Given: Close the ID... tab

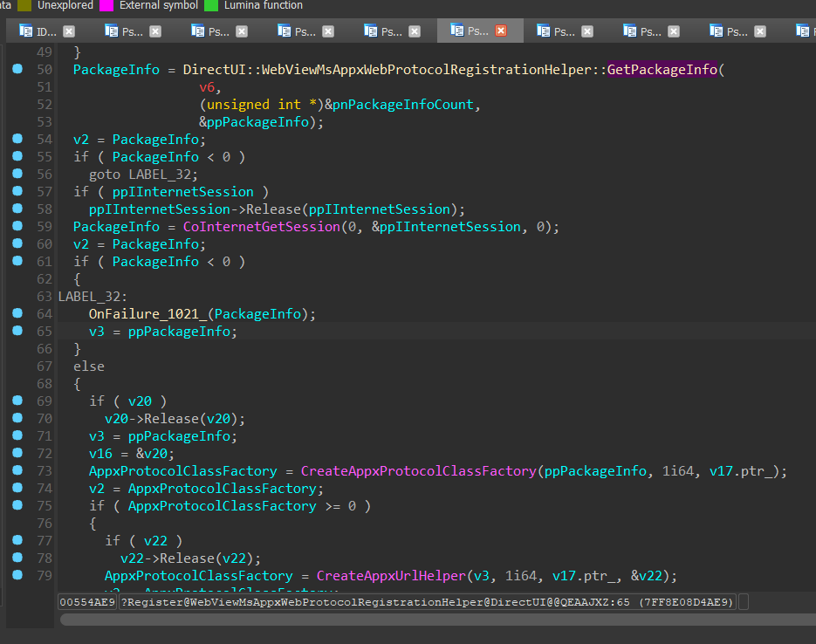Looking at the screenshot, I should coord(69,31).
